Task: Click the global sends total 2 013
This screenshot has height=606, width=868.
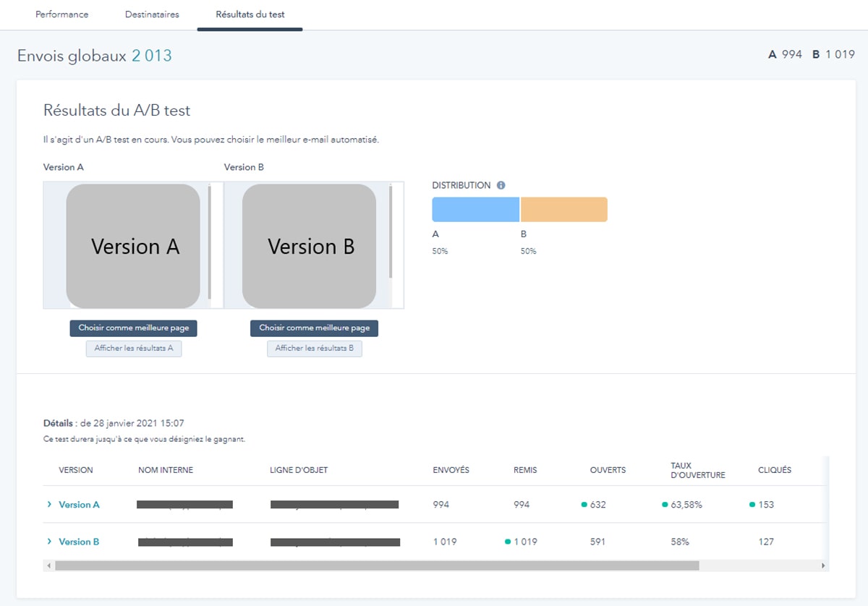Action: click(152, 56)
